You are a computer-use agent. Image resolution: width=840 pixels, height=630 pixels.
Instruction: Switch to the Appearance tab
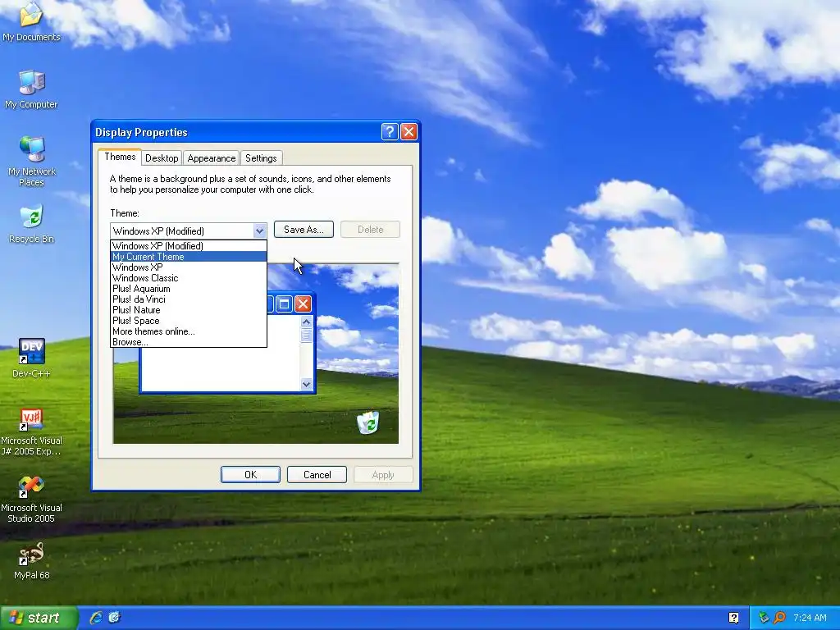click(212, 158)
